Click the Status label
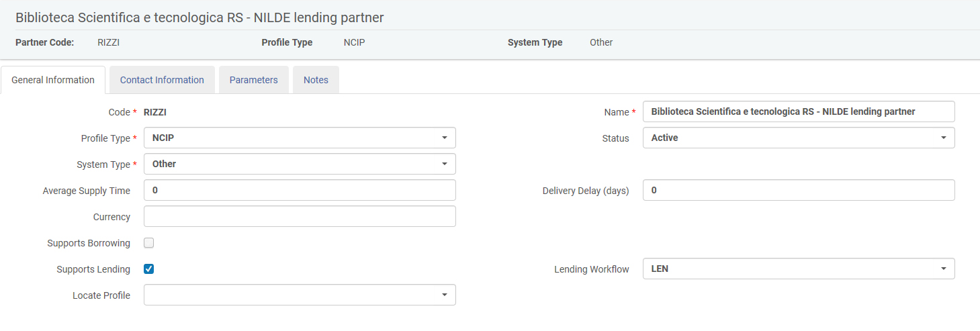The width and height of the screenshot is (980, 331). 615,138
